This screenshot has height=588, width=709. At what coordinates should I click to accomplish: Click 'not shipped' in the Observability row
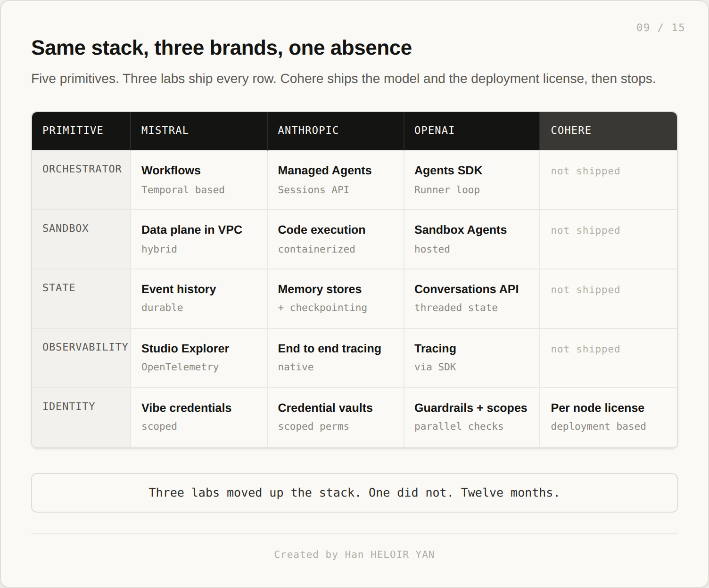585,349
